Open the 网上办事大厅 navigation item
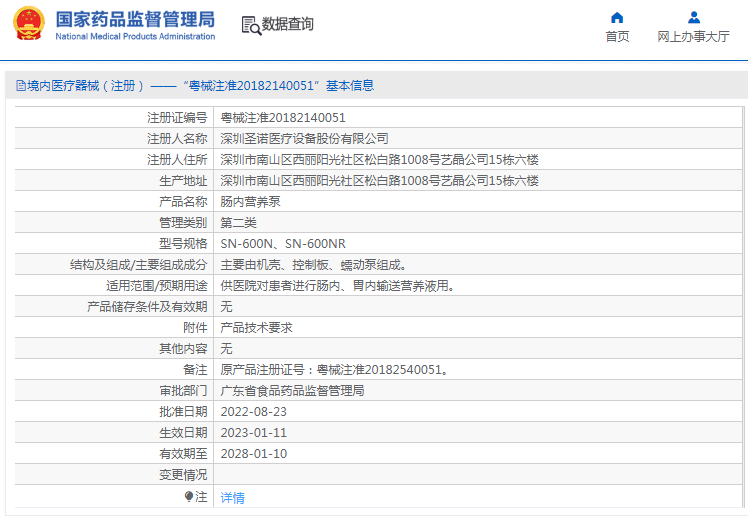The height and width of the screenshot is (516, 748). point(693,37)
